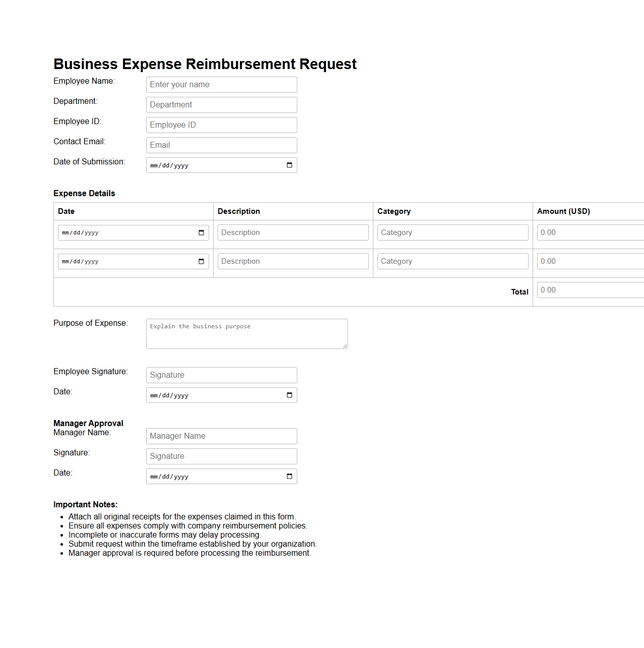
Task: Click the Purpose of Expense text area
Action: pos(246,333)
